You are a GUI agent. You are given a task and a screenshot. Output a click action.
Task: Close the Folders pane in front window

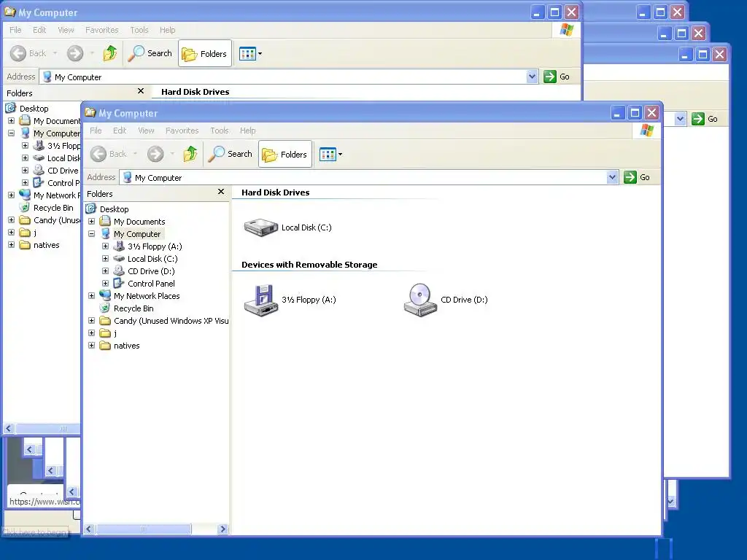click(x=220, y=192)
